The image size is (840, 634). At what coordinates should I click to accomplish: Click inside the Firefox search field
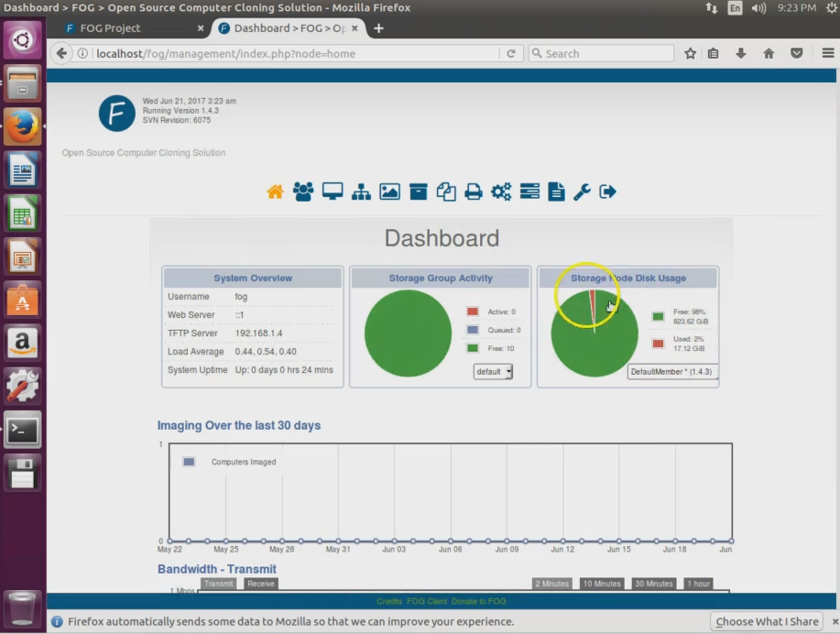click(x=600, y=53)
